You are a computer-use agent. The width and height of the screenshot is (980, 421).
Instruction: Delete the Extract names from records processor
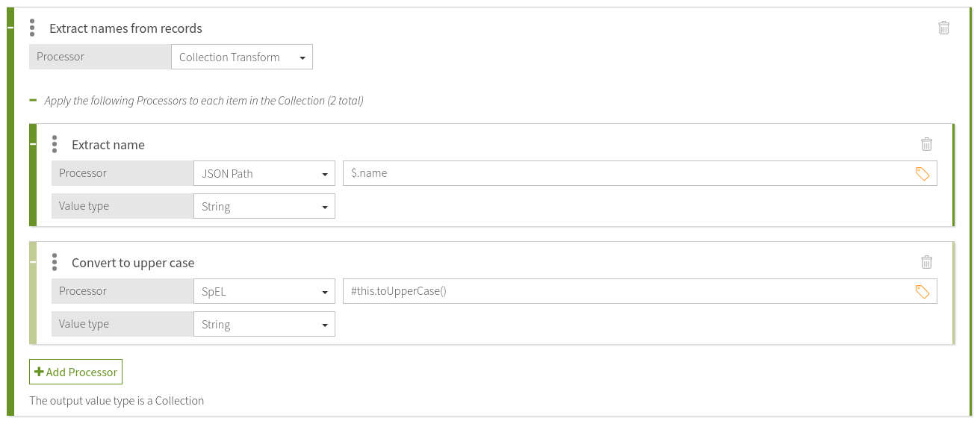coord(943,28)
